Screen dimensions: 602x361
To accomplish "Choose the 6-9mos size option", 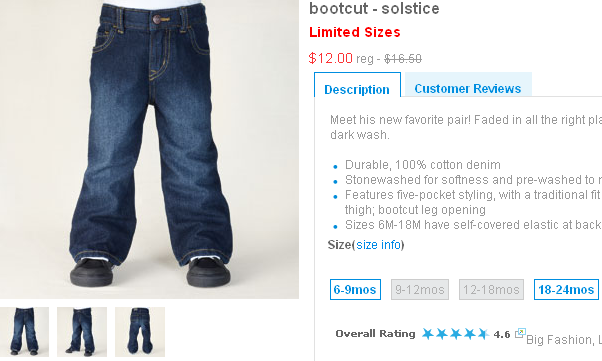I will tap(355, 290).
